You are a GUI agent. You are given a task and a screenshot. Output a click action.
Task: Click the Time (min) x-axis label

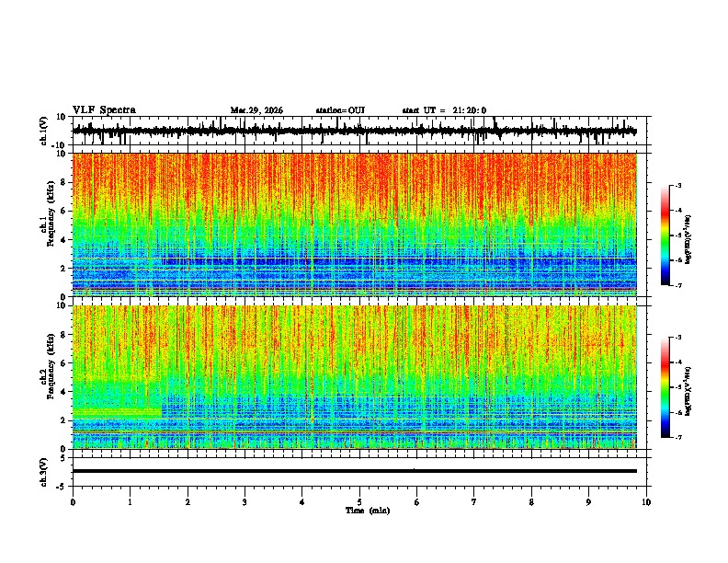(x=368, y=511)
